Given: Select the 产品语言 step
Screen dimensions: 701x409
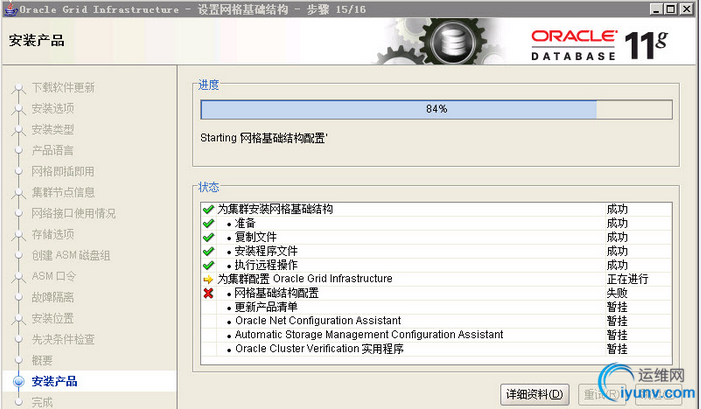Looking at the screenshot, I should coord(52,151).
